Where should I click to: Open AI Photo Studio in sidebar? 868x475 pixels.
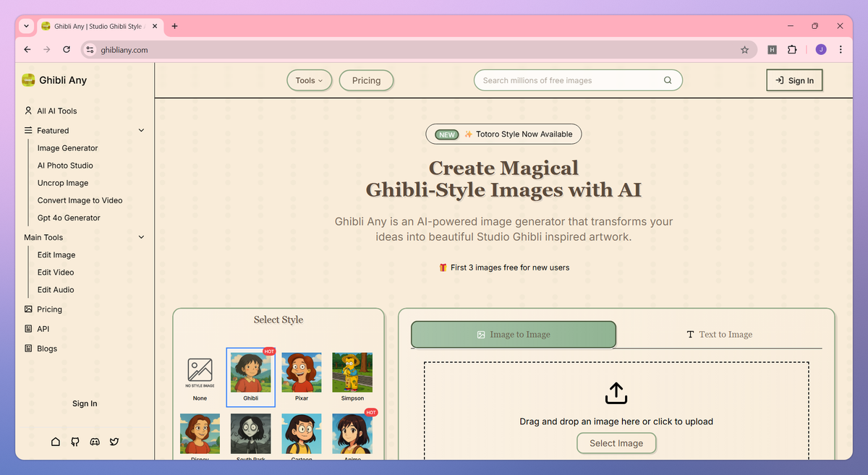pos(65,166)
